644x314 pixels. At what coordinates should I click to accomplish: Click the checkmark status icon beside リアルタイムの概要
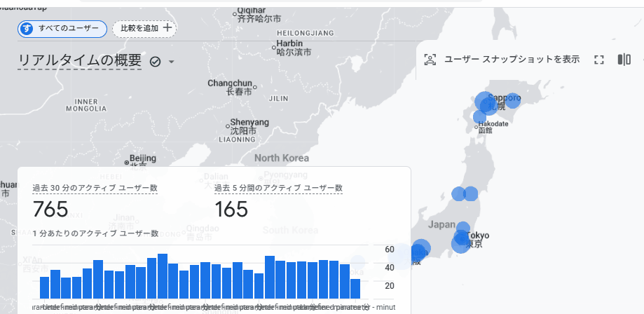156,62
